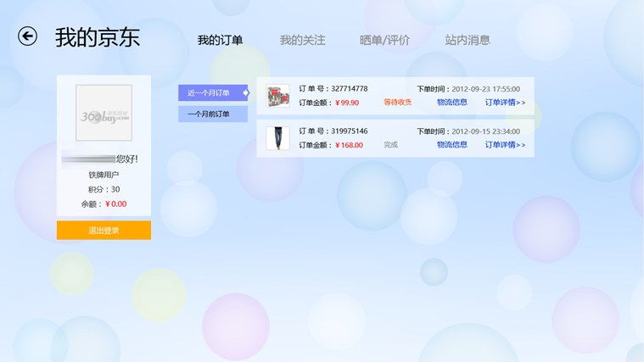The height and width of the screenshot is (362, 644).
Task: Open jeans thumbnail for order 319975146
Action: [x=277, y=138]
